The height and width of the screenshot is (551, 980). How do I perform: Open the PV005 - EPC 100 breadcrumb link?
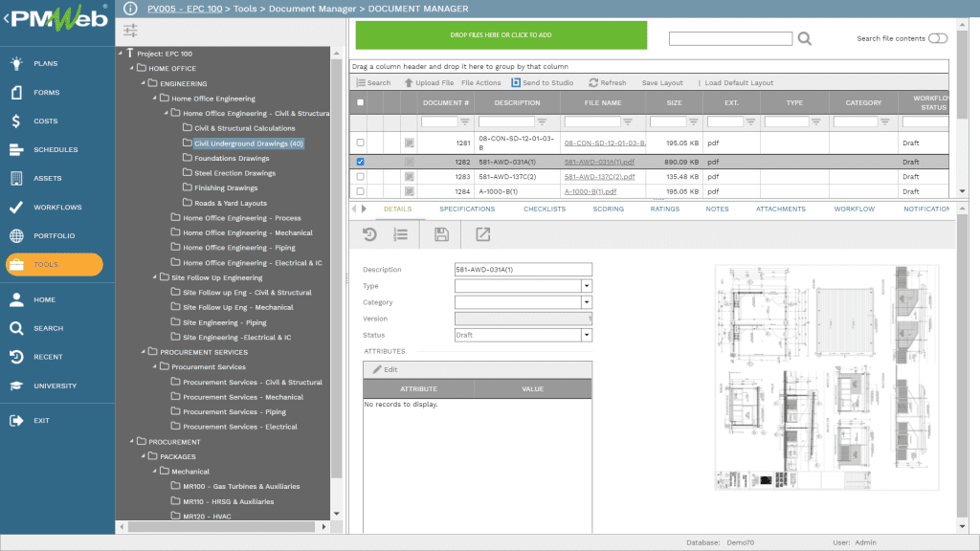click(185, 9)
